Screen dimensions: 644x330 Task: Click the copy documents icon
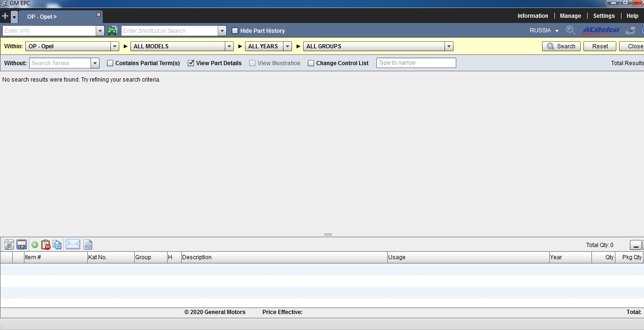pyautogui.click(x=57, y=245)
